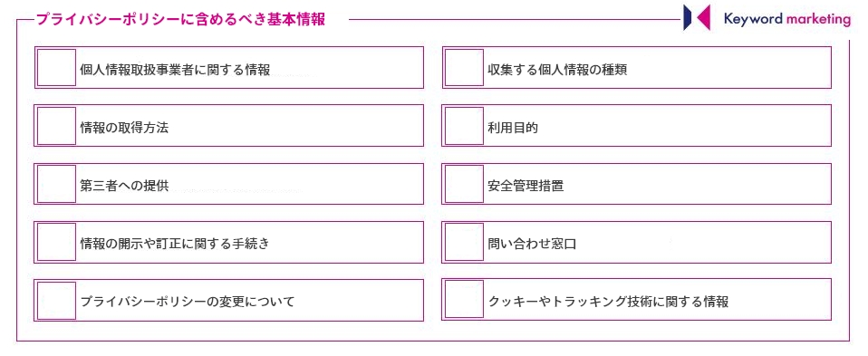
Task: Check the プライバシーポリシーの変更について box
Action: [x=56, y=301]
